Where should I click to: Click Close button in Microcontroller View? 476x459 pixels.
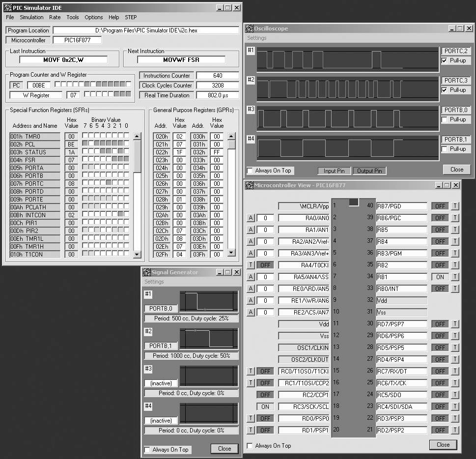(x=443, y=445)
